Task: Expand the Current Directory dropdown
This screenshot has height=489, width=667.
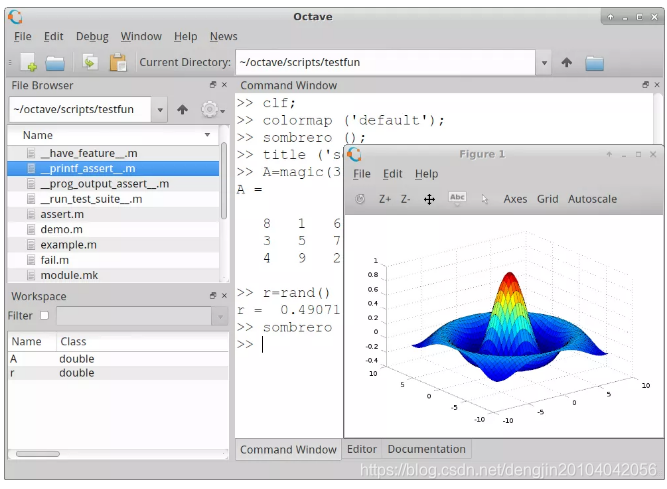Action: coord(544,63)
